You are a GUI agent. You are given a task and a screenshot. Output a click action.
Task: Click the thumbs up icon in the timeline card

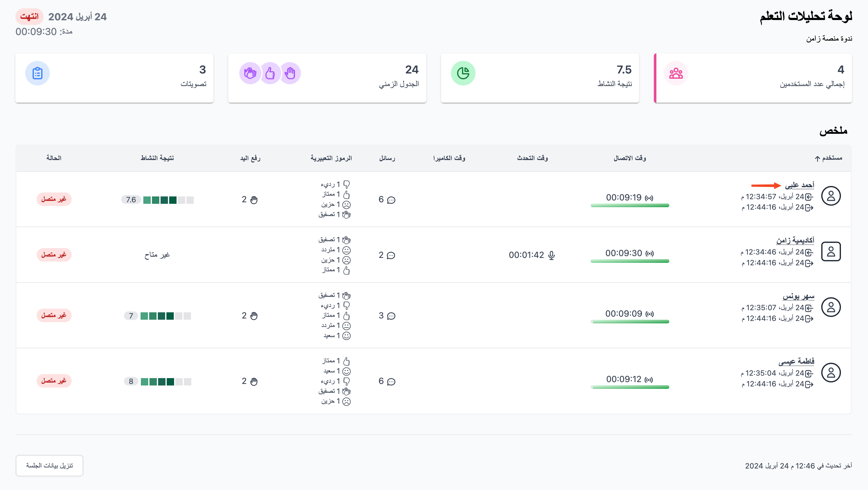pyautogui.click(x=270, y=73)
